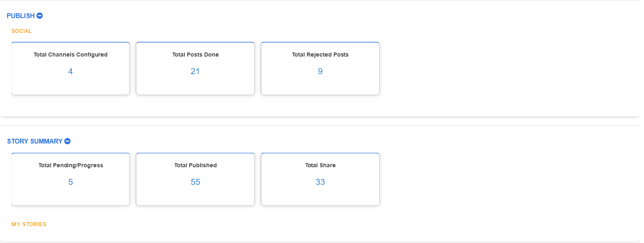This screenshot has height=243, width=644.
Task: Click the pending/progress count 5
Action: point(70,182)
